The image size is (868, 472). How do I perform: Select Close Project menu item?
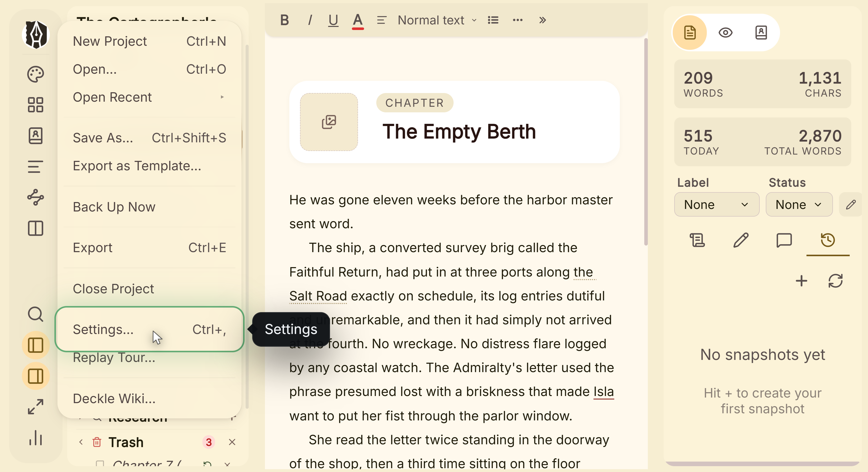click(x=149, y=289)
